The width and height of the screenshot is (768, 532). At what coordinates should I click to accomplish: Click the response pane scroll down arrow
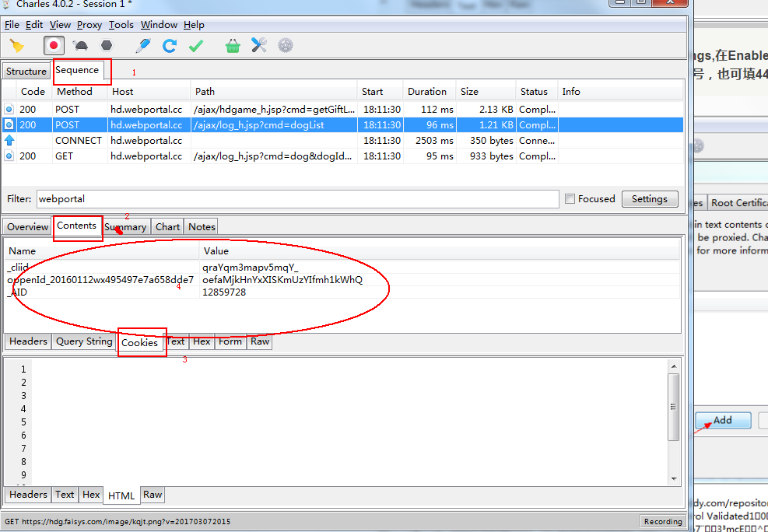(674, 478)
